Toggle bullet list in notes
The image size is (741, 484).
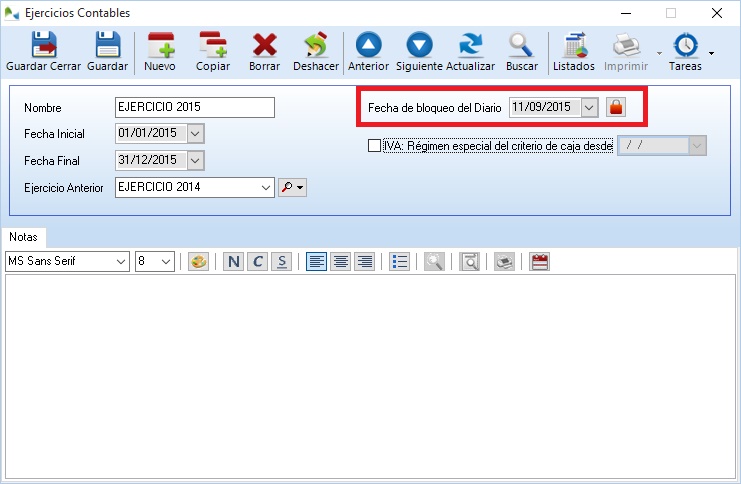click(399, 261)
